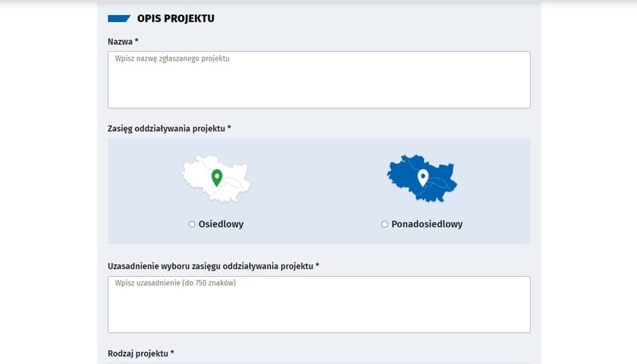Click the "Zasięg oddziaływania projektu" label
Screen dimensions: 637x364
166,129
